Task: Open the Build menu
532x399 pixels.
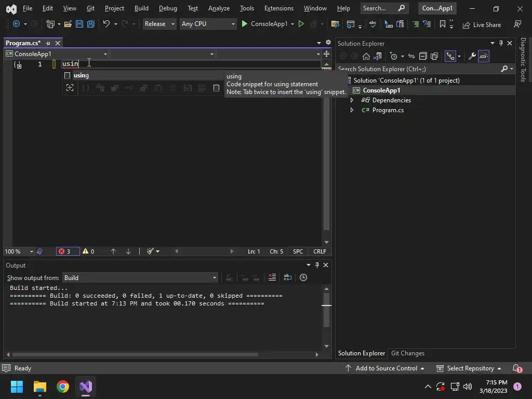Action: (x=141, y=8)
